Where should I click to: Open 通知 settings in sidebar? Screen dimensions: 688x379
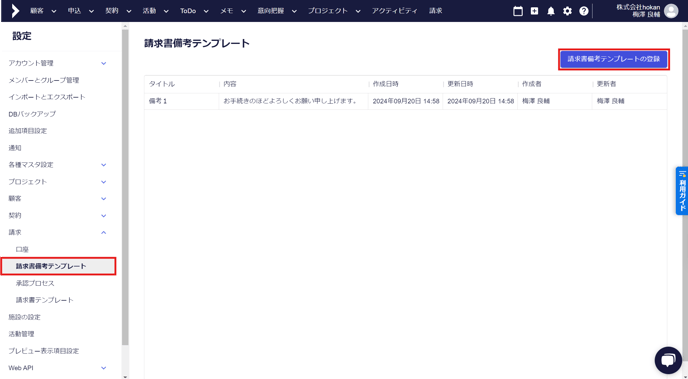(x=15, y=148)
